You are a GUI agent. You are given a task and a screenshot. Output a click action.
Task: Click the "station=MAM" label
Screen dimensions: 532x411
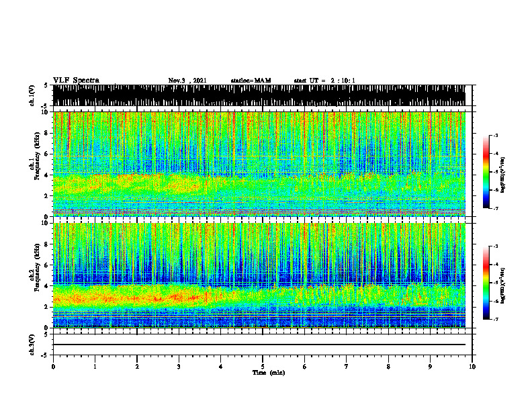click(251, 81)
